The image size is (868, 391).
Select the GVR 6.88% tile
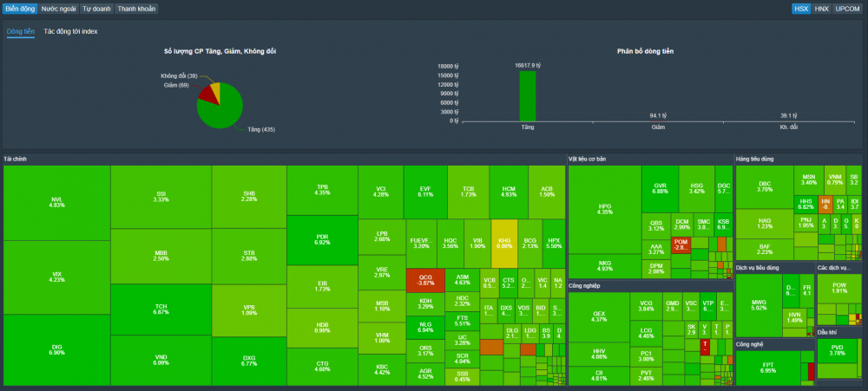coord(660,189)
